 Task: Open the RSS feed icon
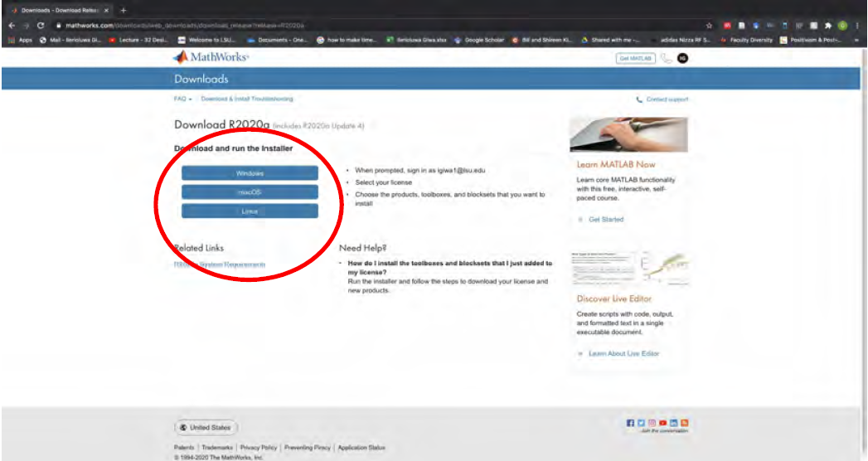click(x=686, y=423)
